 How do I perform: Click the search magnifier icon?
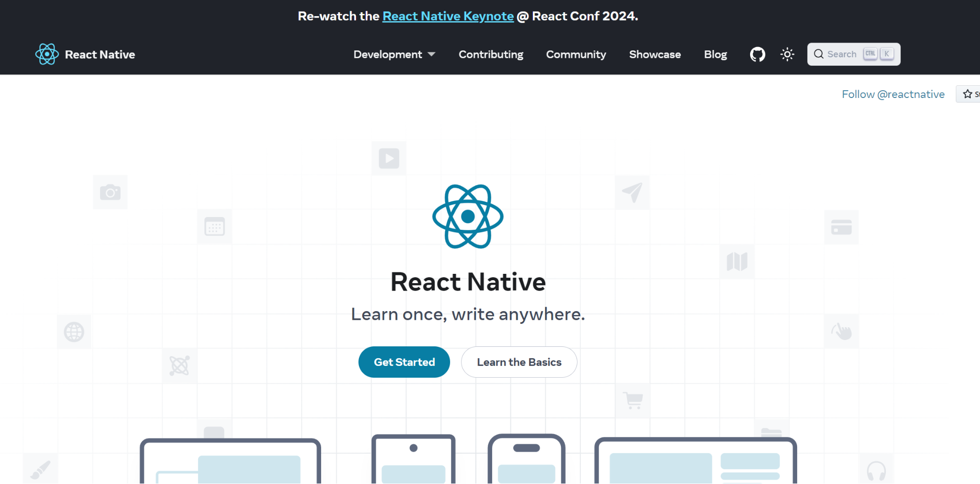point(818,54)
